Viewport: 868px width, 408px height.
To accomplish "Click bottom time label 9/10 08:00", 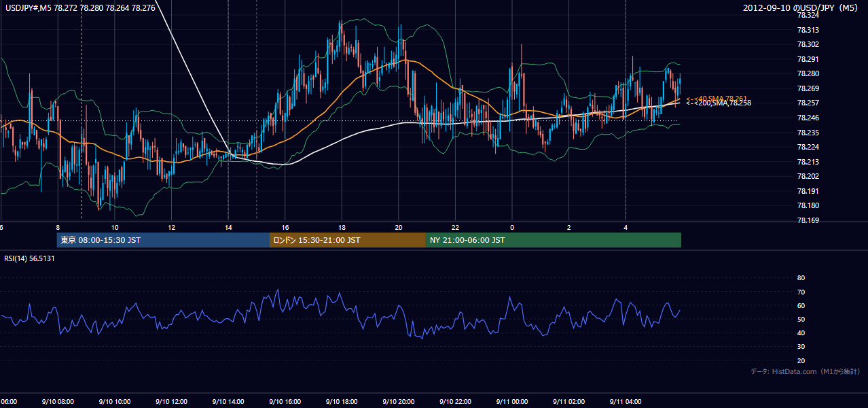I will (x=57, y=402).
